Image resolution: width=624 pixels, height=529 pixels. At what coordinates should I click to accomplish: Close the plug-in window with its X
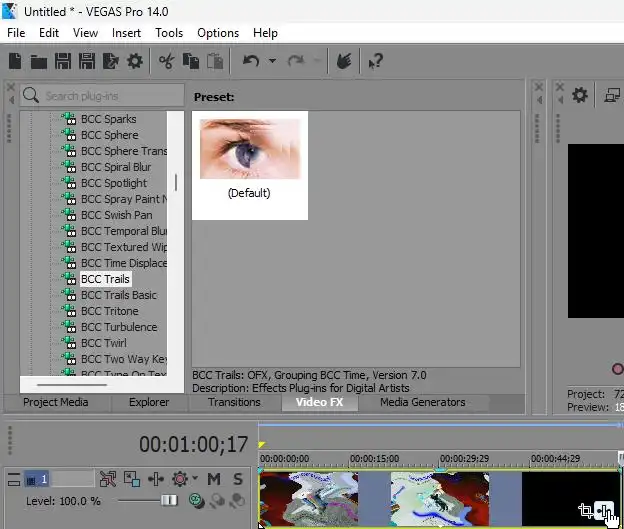11,87
